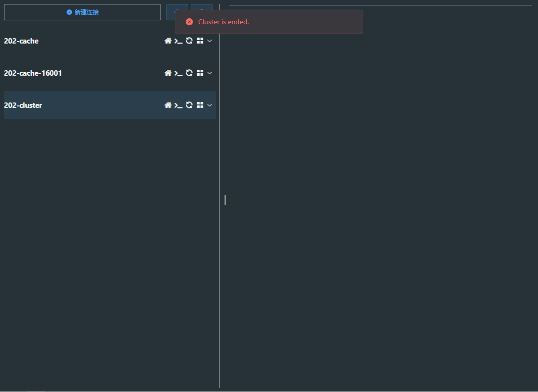Click the grid view icon beside 202-cache

(200, 41)
